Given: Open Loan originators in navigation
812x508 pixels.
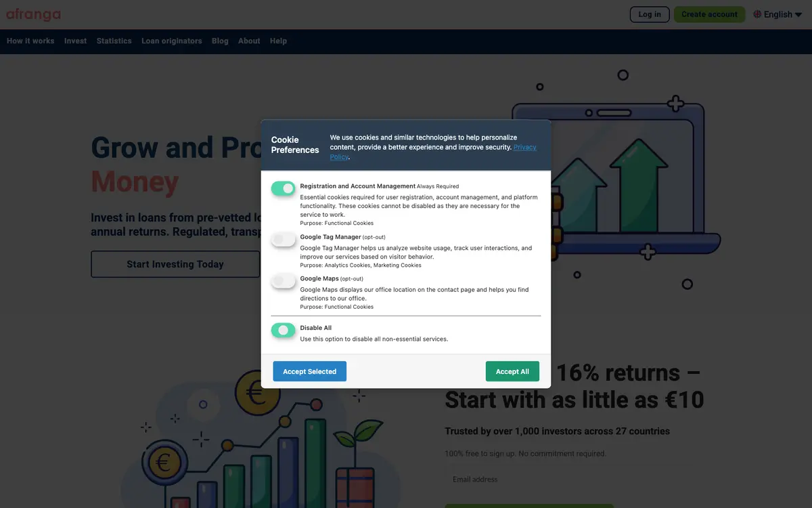Looking at the screenshot, I should point(172,41).
